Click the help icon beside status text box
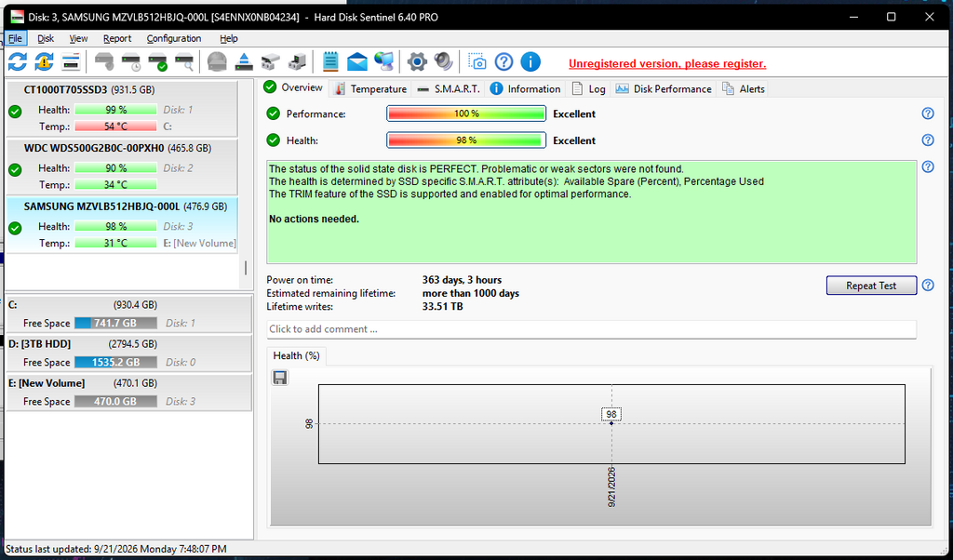Viewport: 953px width, 560px height. [x=928, y=167]
